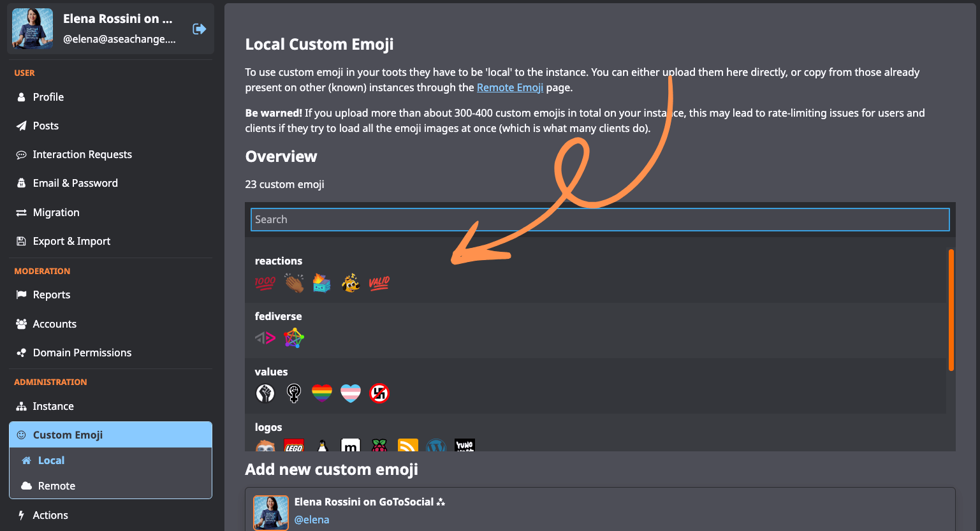Click the feminist fist symbol emoji

[x=294, y=393]
